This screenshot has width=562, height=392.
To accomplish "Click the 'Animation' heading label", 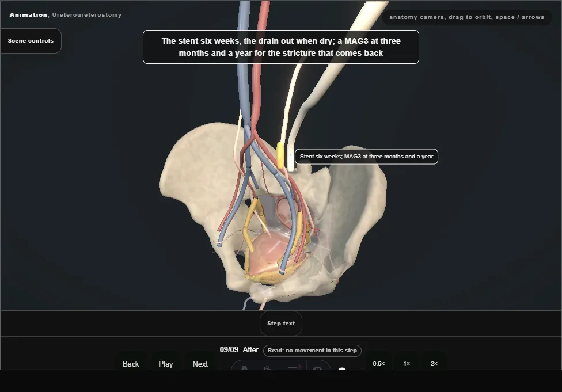I will click(28, 15).
